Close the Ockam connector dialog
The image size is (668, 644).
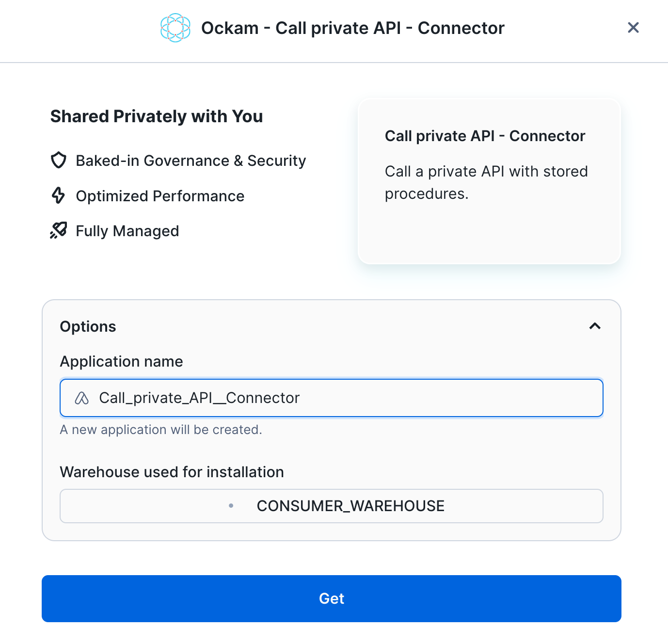point(633,28)
